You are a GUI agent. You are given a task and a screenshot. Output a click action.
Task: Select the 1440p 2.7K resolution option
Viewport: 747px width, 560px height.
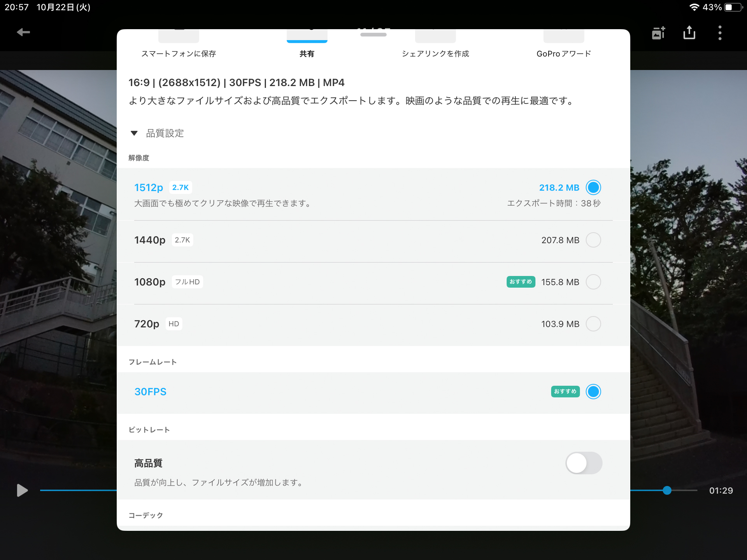pos(593,240)
